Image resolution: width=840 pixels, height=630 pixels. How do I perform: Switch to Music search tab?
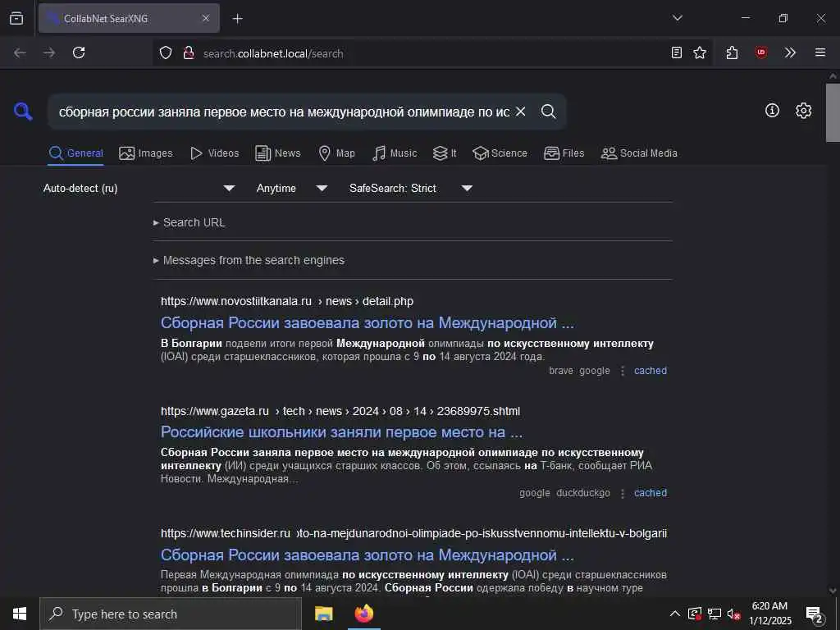click(x=395, y=153)
